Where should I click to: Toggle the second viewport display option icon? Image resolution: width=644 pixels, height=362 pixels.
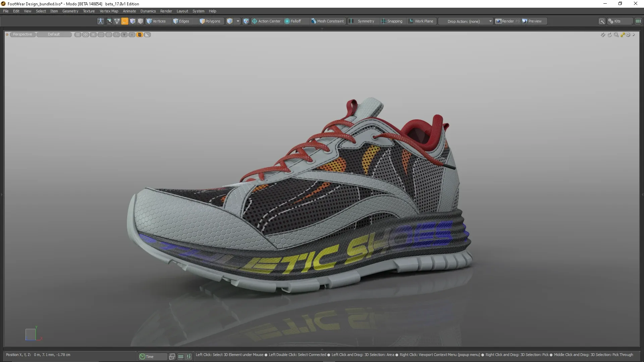[86, 35]
